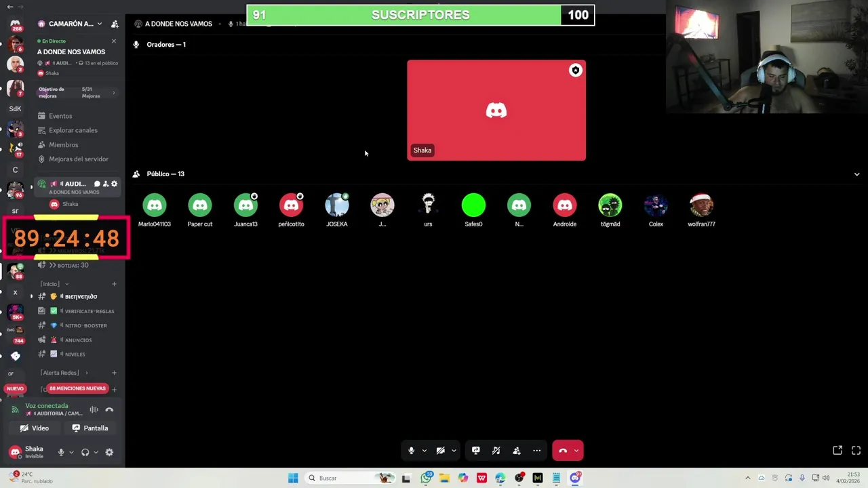Click the NUEVO servers indicator pill

coord(15,388)
